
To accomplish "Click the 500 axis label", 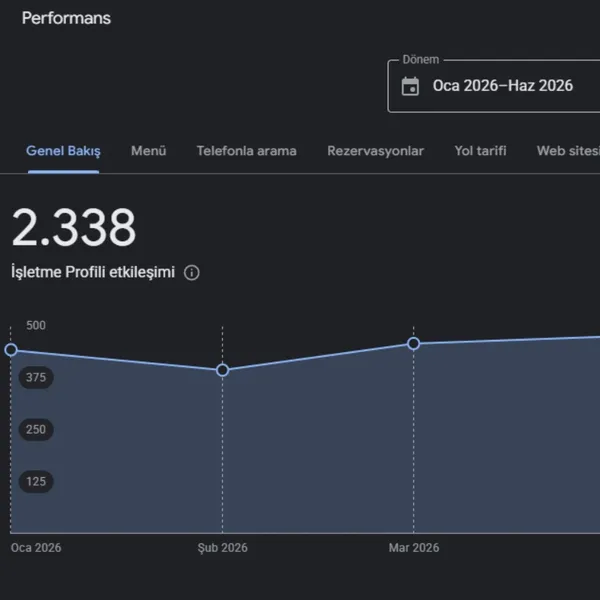I will coord(36,325).
